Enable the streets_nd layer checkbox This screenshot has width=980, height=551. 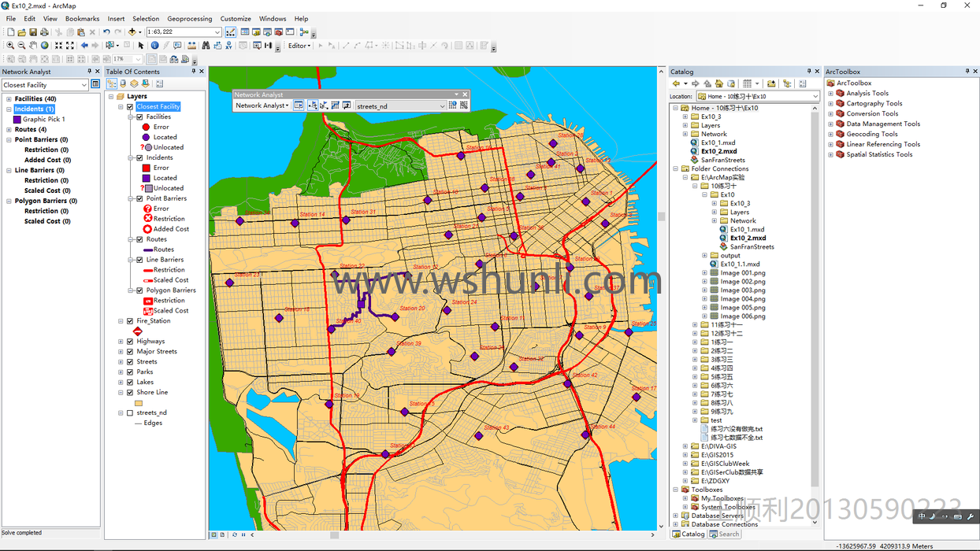130,413
